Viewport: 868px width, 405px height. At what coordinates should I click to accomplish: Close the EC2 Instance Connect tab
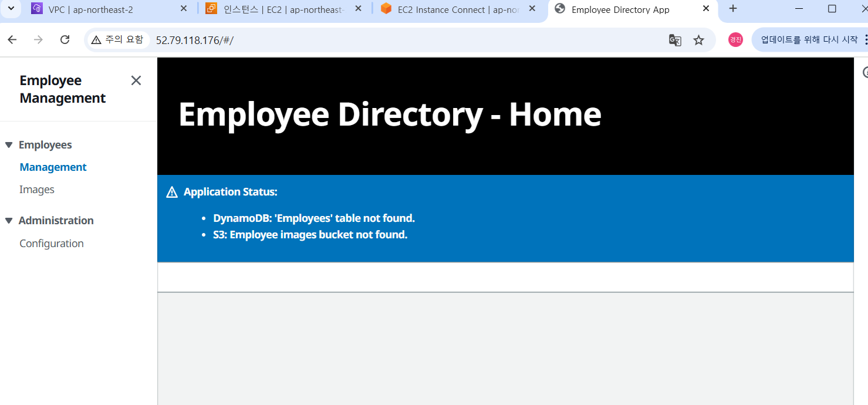[532, 9]
